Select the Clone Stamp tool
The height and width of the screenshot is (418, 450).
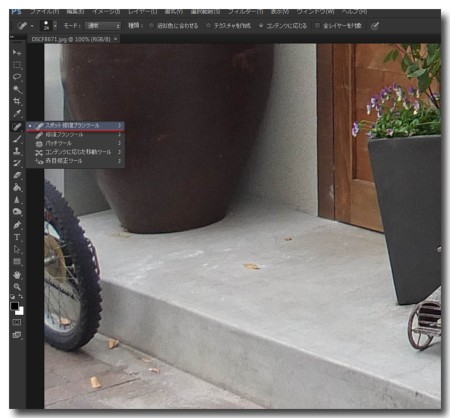(17, 151)
